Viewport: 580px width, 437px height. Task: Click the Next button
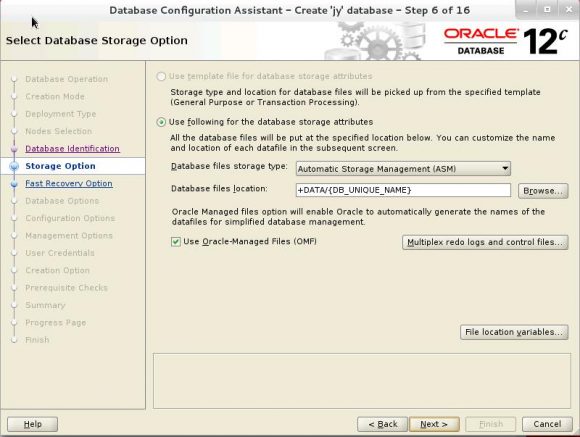point(434,424)
